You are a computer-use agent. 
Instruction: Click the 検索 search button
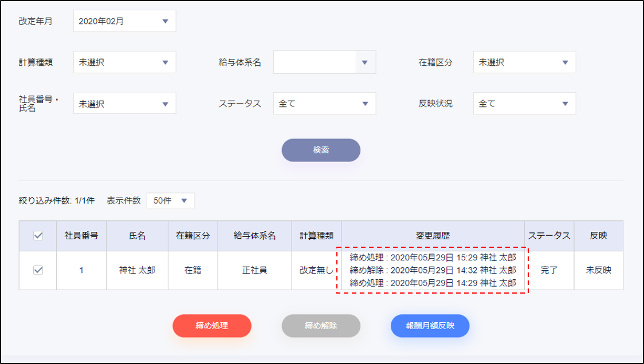[321, 150]
